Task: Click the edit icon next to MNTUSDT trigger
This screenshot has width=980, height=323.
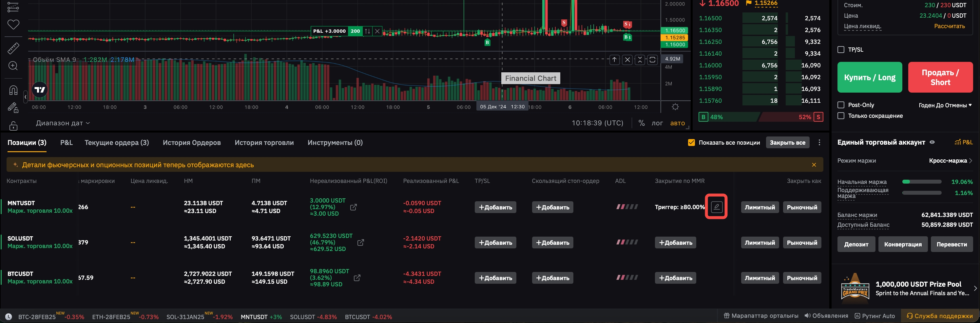Action: point(716,207)
